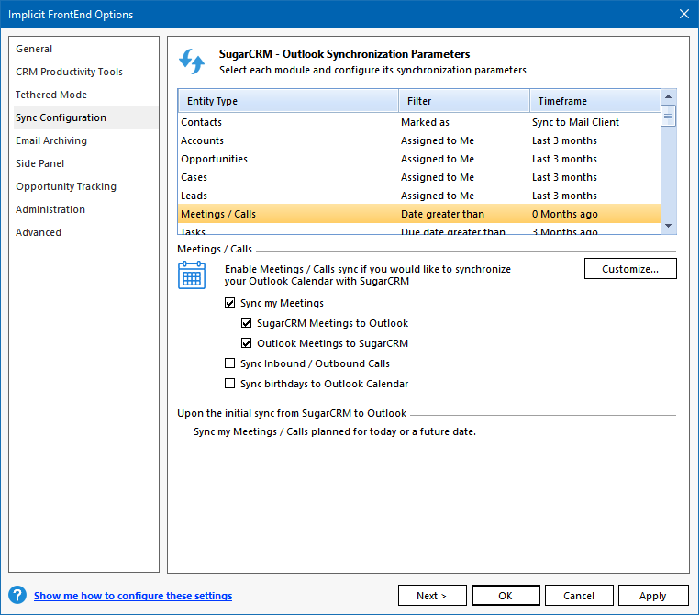This screenshot has height=615, width=700.
Task: Close the Implicit FrontEnd Options dialog
Action: point(683,14)
